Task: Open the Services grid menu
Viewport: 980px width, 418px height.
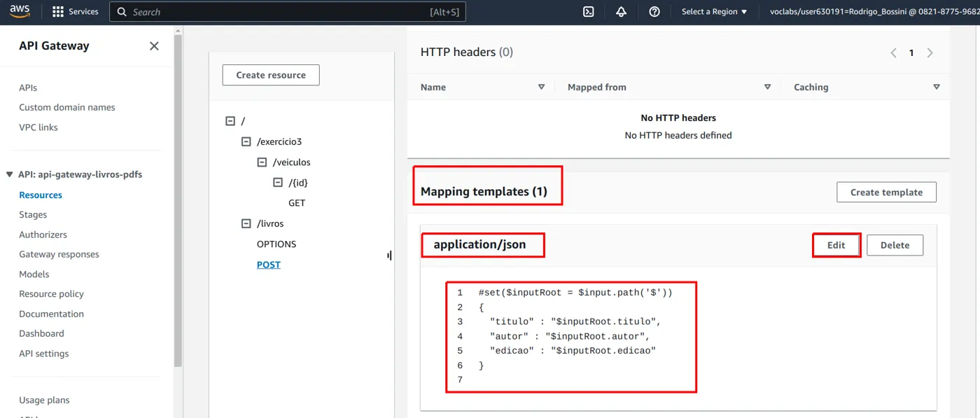Action: point(76,12)
